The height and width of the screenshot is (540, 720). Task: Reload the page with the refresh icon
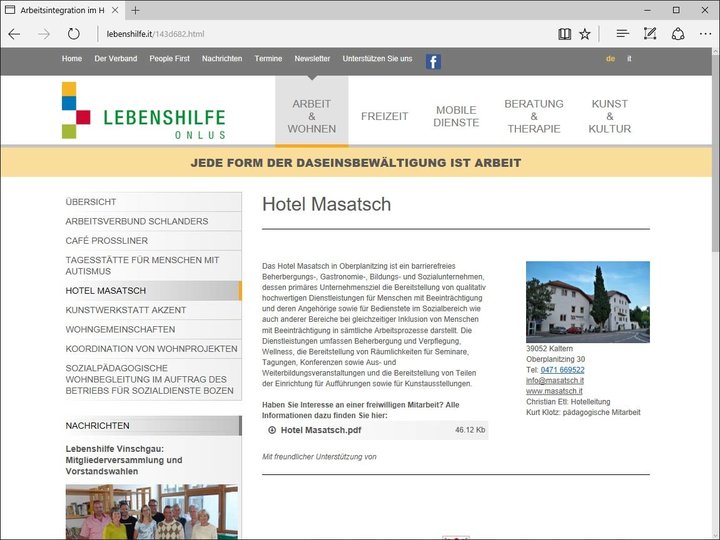click(73, 34)
